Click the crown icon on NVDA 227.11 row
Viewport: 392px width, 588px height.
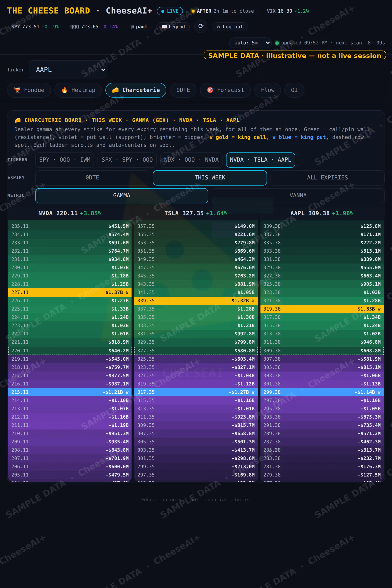click(x=127, y=292)
